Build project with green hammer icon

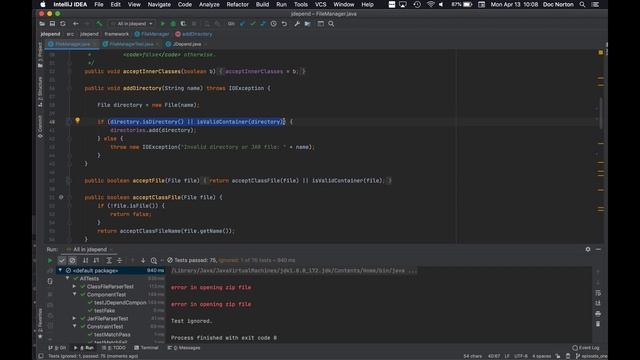[99, 24]
